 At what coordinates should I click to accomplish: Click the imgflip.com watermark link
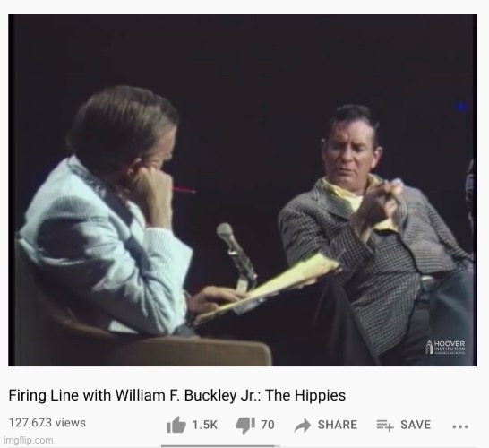[29, 440]
